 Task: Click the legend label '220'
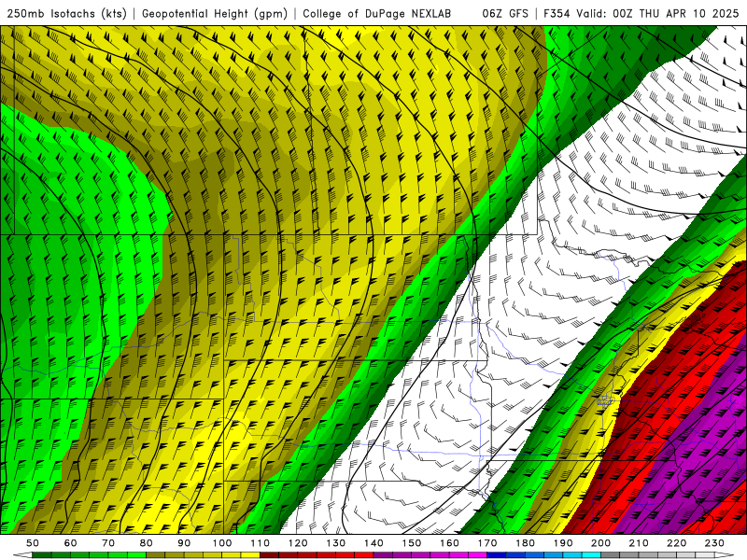click(x=676, y=543)
